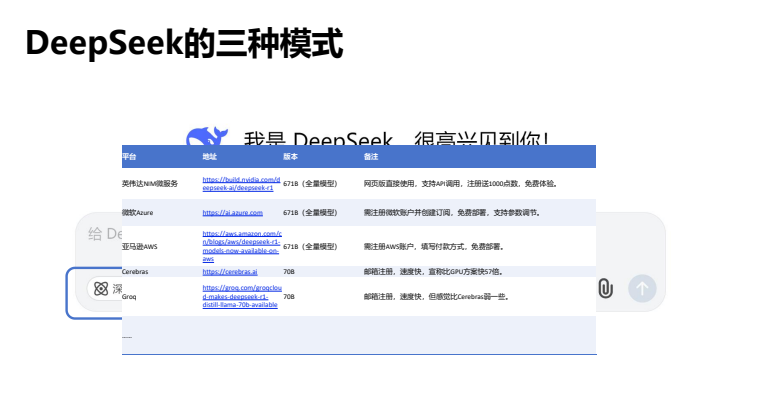
Task: Click 671B version in the 亚马逊AWS row
Action: [x=310, y=246]
